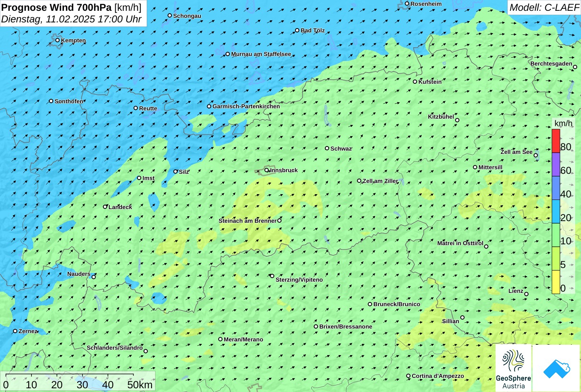Click the Zernez location dot
The image size is (581, 392).
[x=15, y=331]
